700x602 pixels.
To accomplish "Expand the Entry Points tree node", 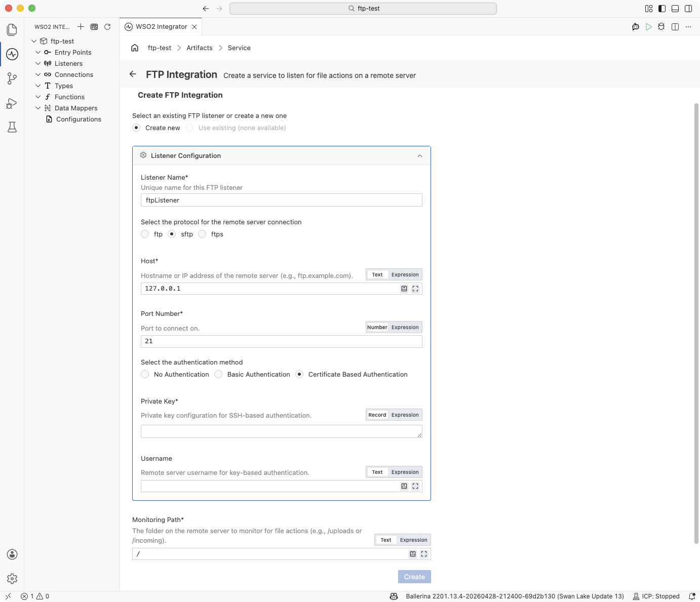I will (38, 52).
